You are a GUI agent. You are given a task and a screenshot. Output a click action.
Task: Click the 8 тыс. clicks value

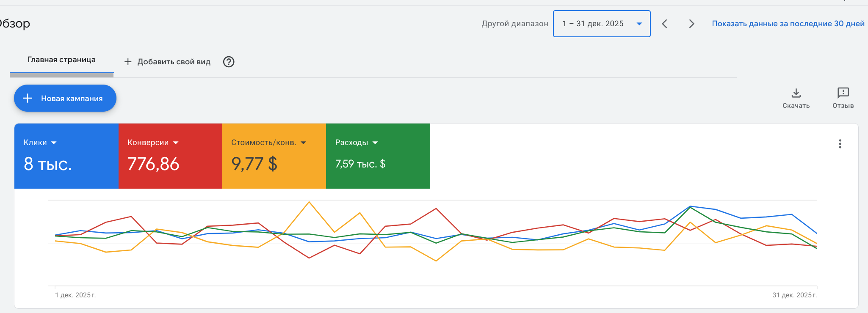47,164
